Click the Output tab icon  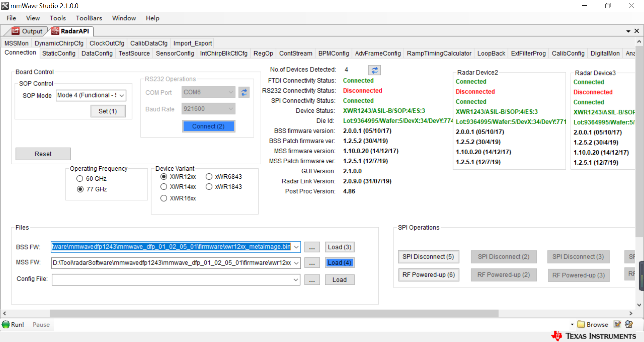(15, 31)
